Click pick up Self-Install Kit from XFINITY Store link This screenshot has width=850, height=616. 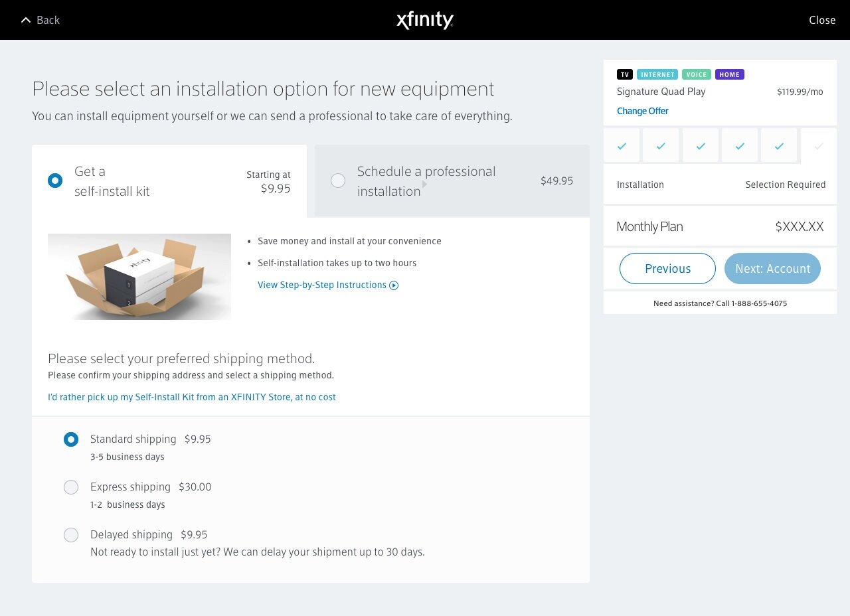pyautogui.click(x=192, y=397)
